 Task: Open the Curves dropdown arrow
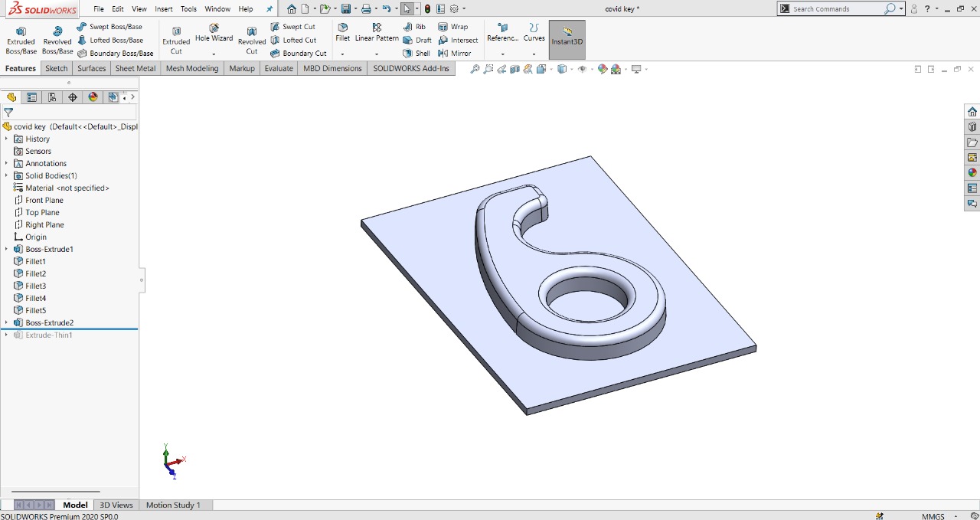(x=534, y=54)
